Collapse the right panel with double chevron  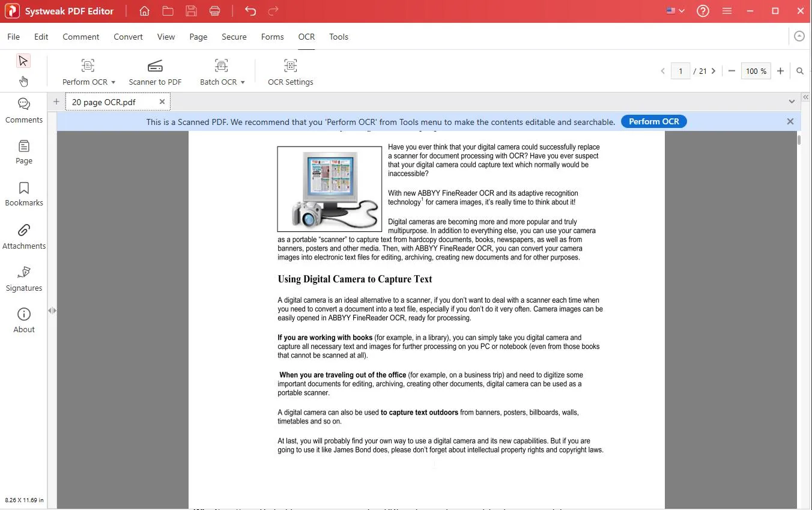806,97
